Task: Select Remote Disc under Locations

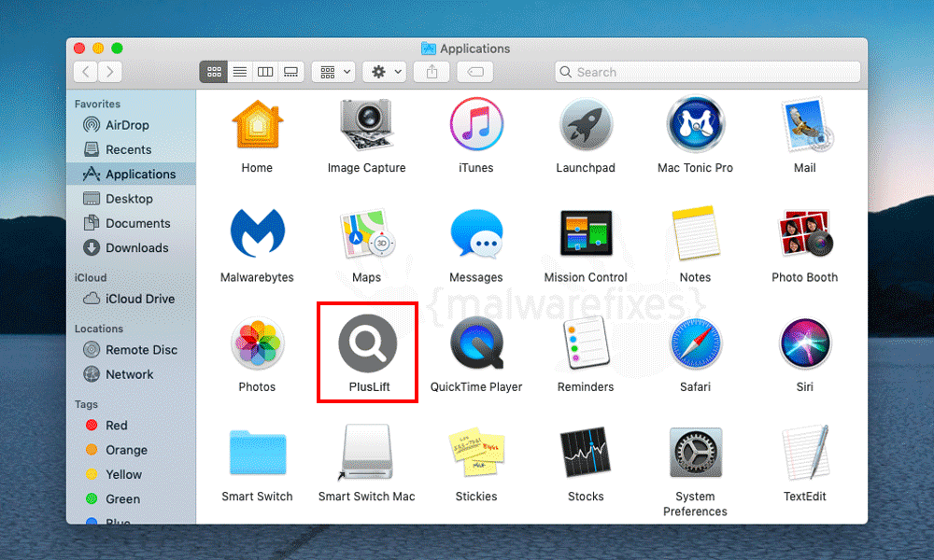Action: click(131, 350)
